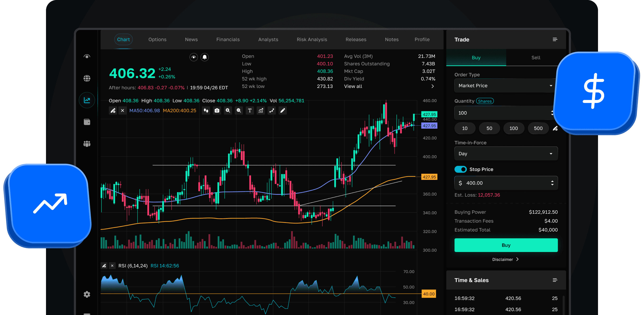Switch to the Notes tab
The image size is (644, 315).
coord(392,39)
